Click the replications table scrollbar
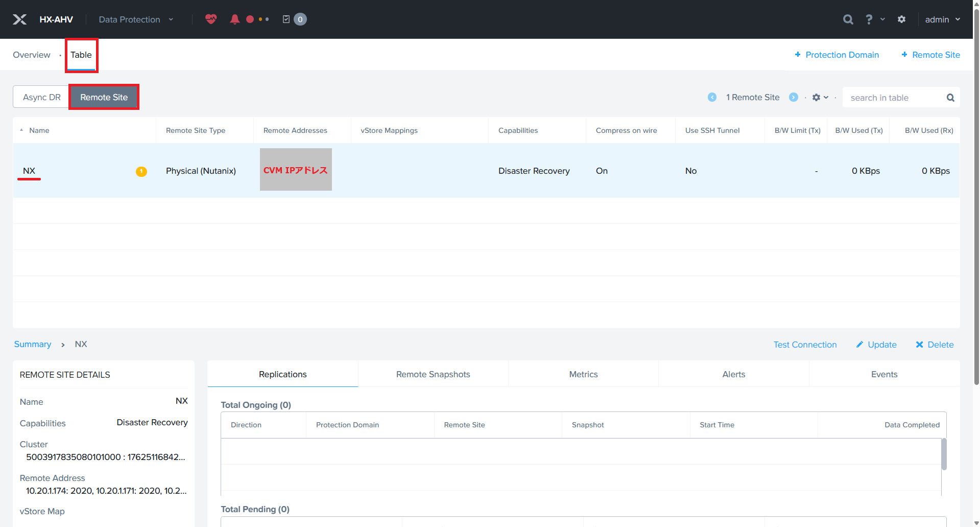Viewport: 980px width, 527px height. tap(944, 454)
